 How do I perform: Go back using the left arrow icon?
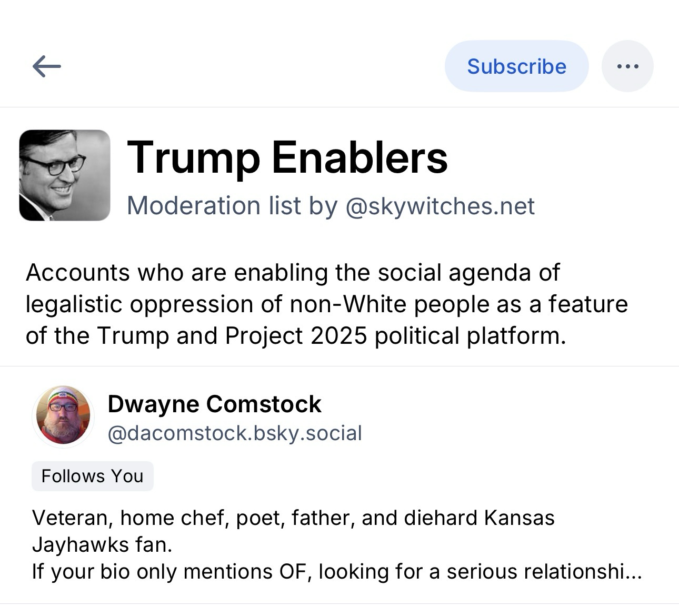(x=47, y=67)
